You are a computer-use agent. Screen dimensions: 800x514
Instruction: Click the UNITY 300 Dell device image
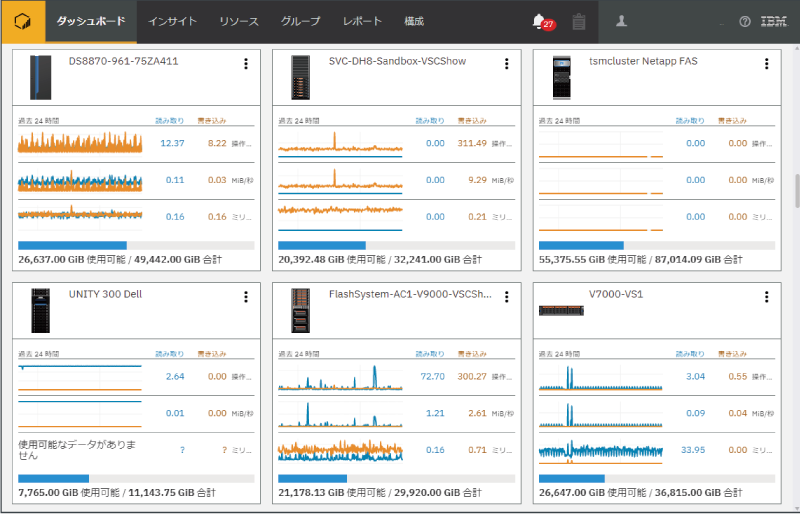point(41,310)
